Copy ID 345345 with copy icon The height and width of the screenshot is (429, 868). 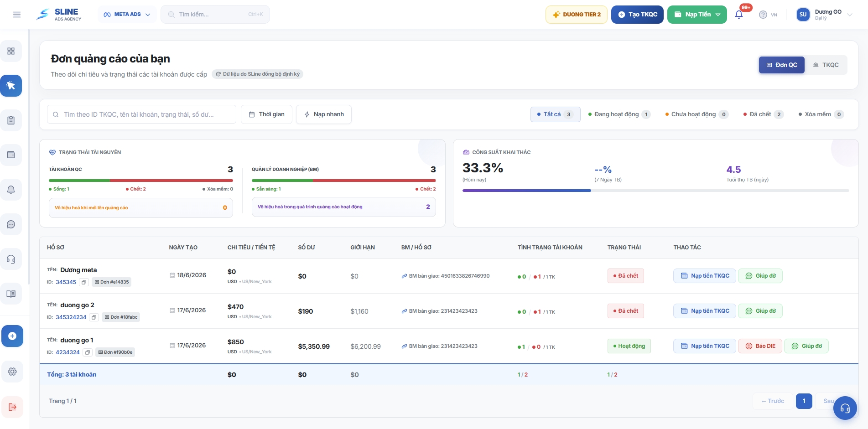pos(84,282)
